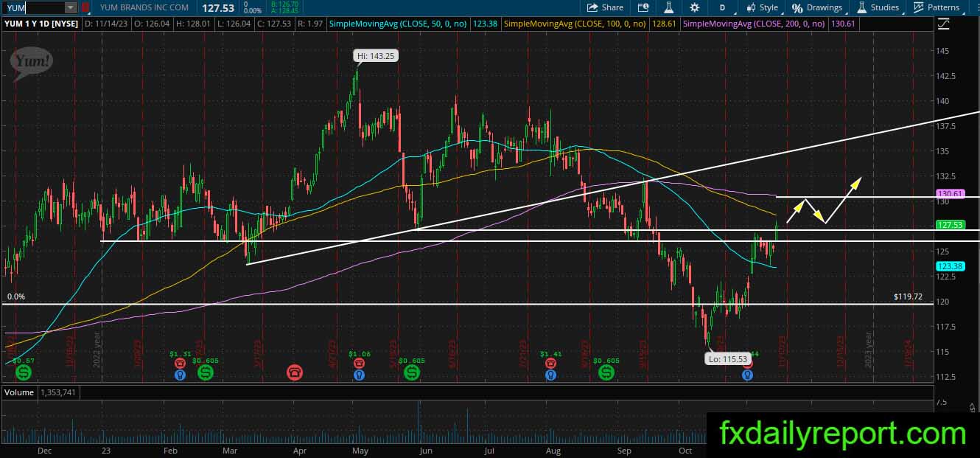This screenshot has width=980, height=458.
Task: Click the 123.38 price axis tag
Action: [x=950, y=266]
